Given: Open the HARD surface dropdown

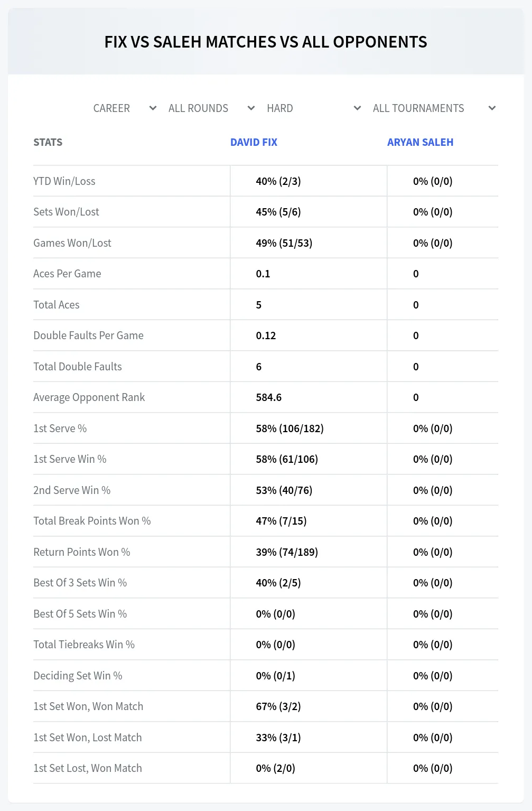Looking at the screenshot, I should point(314,108).
